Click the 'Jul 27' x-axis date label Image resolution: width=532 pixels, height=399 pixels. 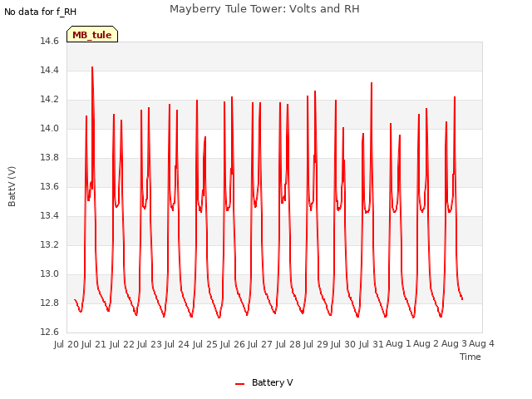[260, 344]
